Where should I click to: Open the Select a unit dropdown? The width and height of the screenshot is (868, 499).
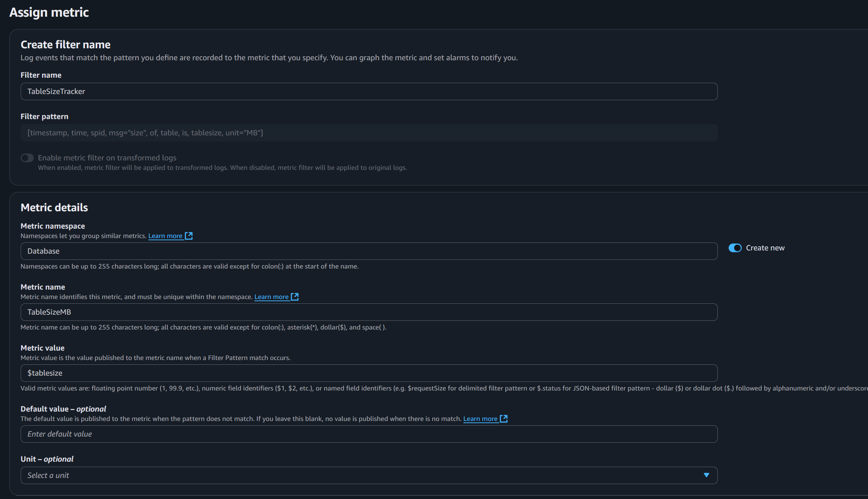(x=363, y=475)
